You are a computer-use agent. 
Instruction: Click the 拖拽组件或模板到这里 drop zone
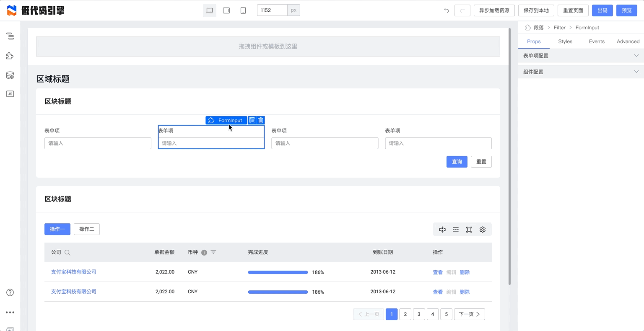pyautogui.click(x=268, y=47)
